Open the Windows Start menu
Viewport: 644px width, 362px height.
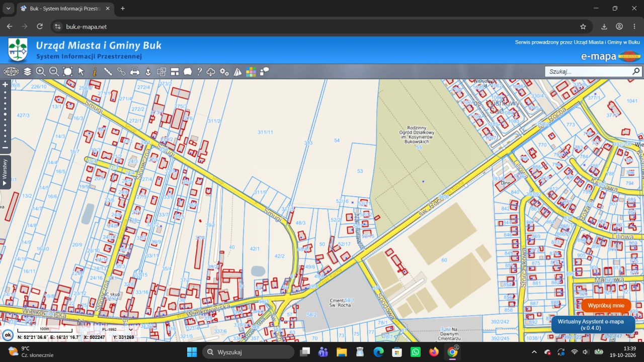(192, 352)
